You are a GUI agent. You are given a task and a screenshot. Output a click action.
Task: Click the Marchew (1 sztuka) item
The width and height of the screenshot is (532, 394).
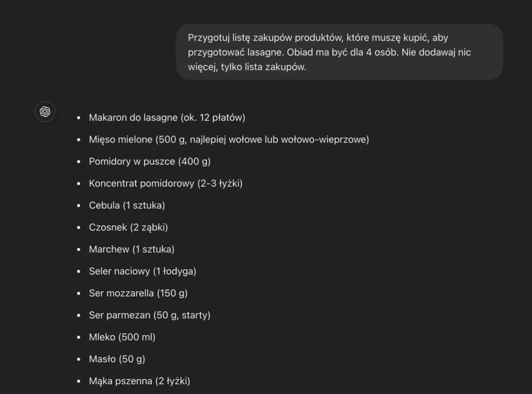pos(131,249)
